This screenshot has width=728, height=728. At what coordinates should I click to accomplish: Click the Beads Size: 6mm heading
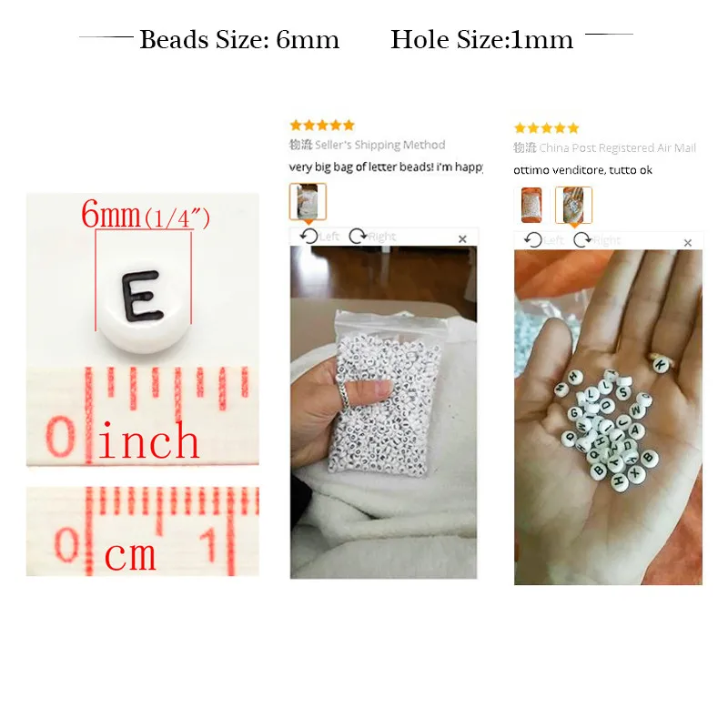pyautogui.click(x=239, y=39)
